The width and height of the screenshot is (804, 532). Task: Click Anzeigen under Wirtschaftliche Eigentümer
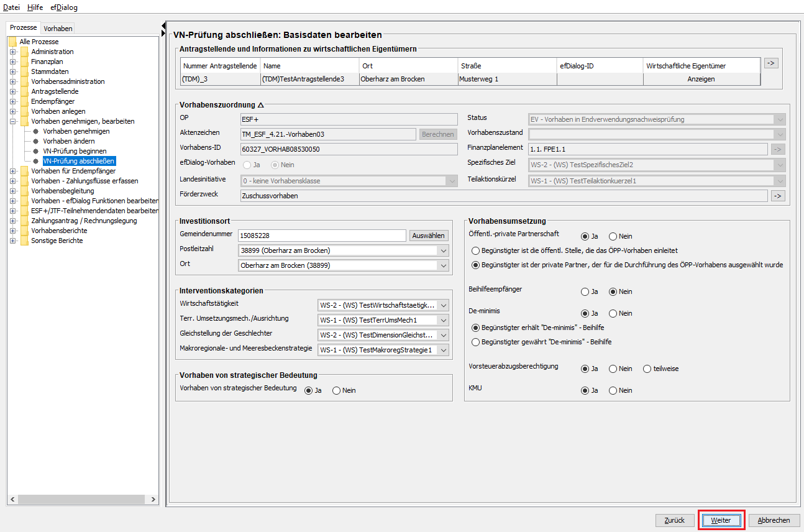(x=701, y=79)
